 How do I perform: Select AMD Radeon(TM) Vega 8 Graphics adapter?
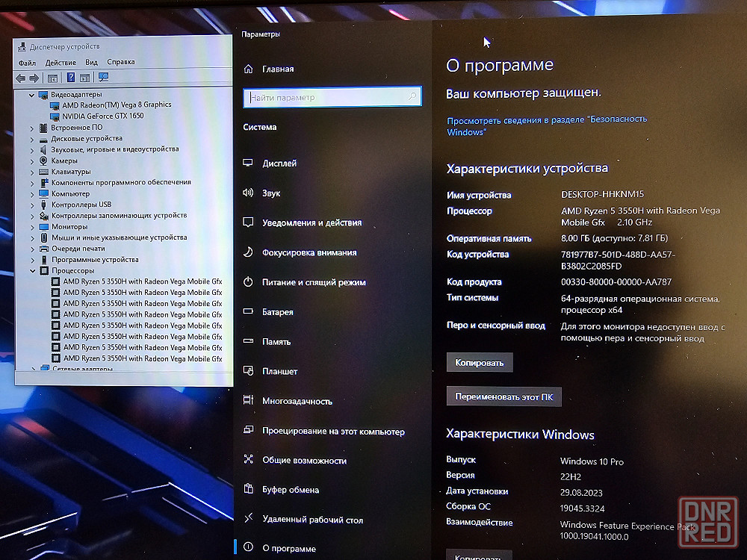(x=117, y=105)
